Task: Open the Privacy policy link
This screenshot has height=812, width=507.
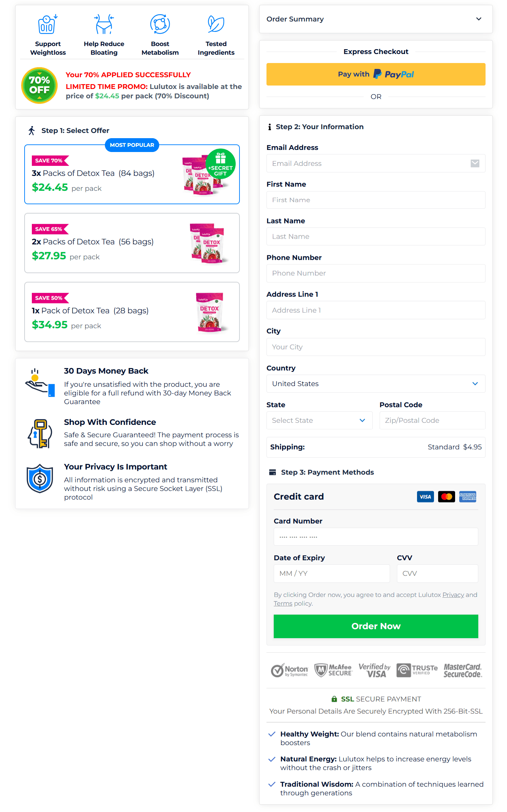Action: pos(453,595)
